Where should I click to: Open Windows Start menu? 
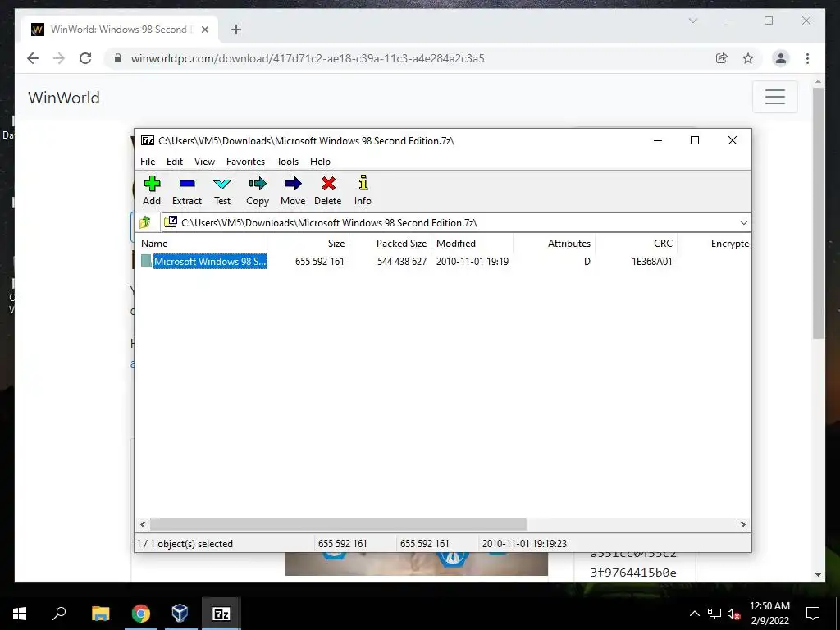tap(20, 614)
